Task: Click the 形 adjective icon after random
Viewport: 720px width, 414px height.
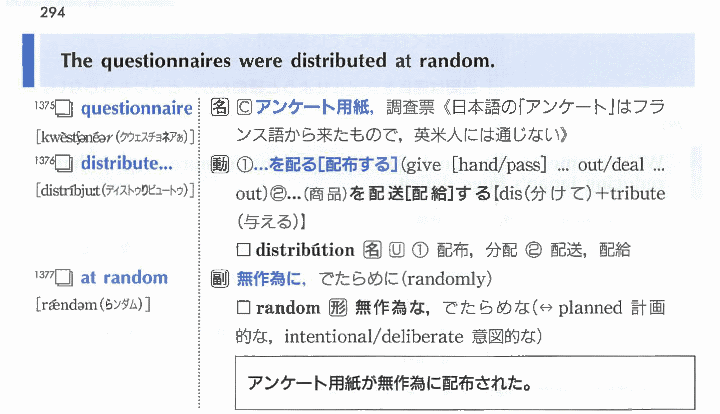Action: [x=337, y=307]
